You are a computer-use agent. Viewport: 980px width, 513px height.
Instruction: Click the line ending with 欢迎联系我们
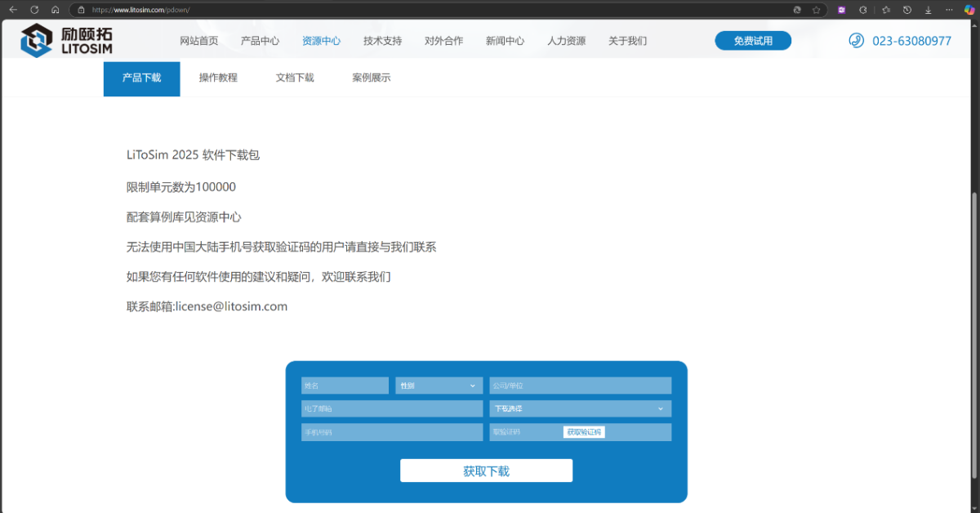click(x=259, y=277)
